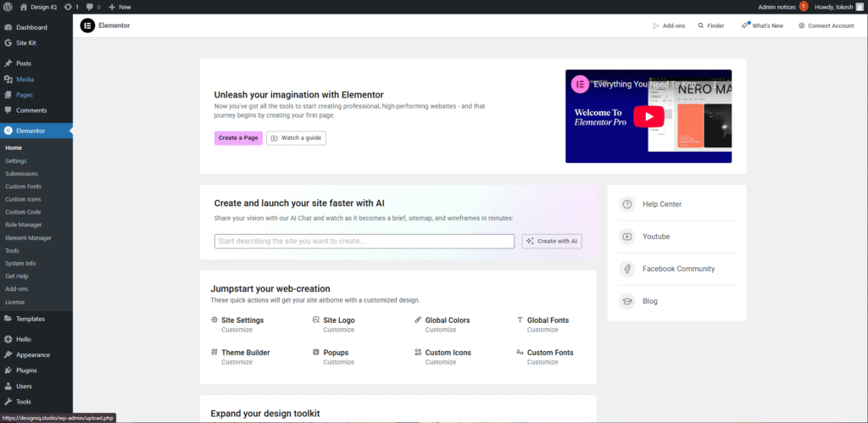
Task: Open Elementor Settings submenu
Action: point(16,161)
